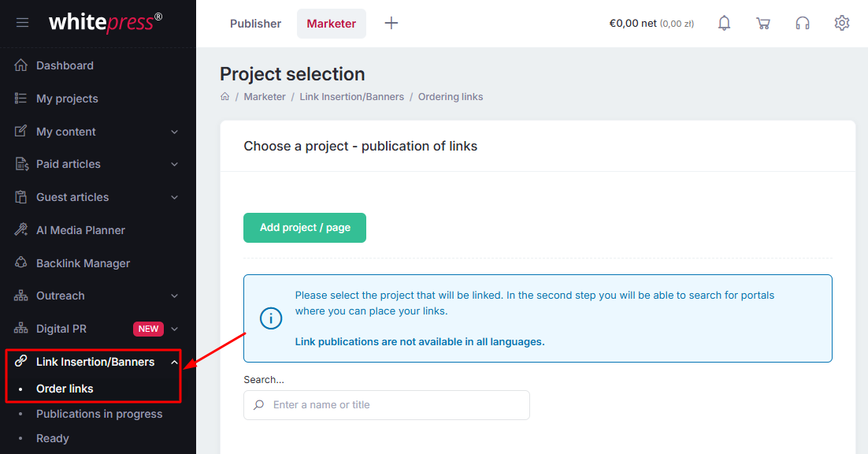Viewport: 868px width, 454px height.
Task: Click the headphones support icon
Action: click(x=802, y=24)
